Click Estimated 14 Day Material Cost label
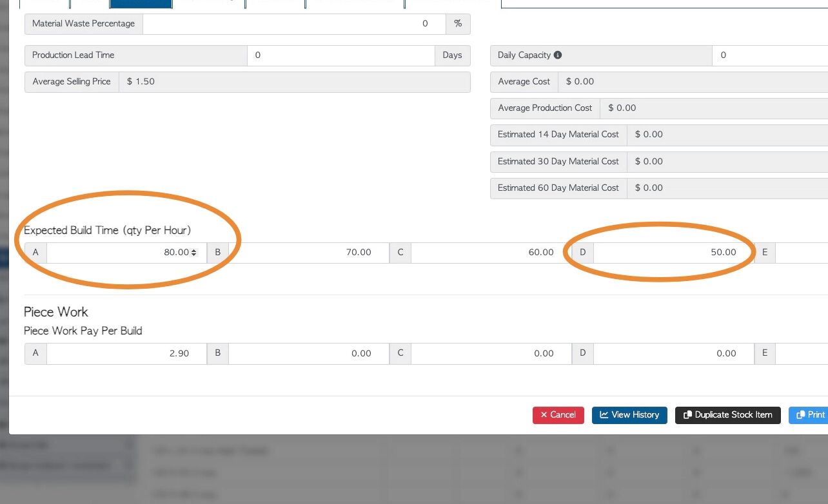Screen dimensions: 828x504 pyautogui.click(x=558, y=135)
